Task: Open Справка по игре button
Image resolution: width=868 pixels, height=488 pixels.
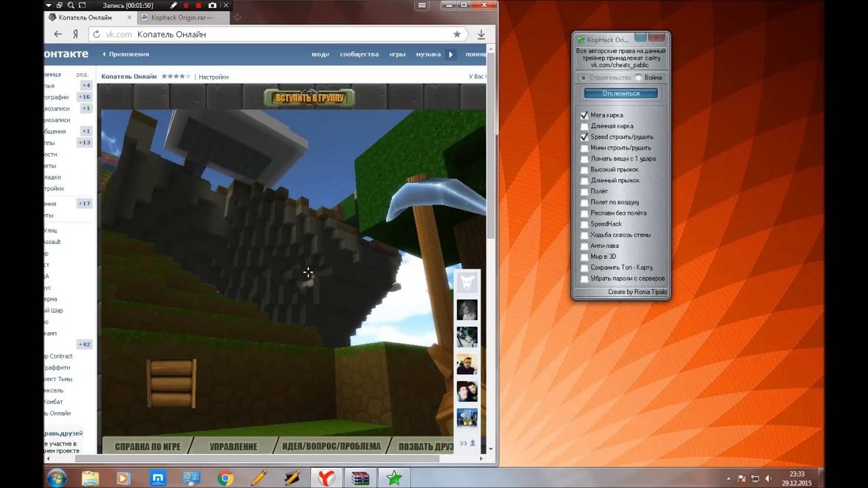Action: 148,447
